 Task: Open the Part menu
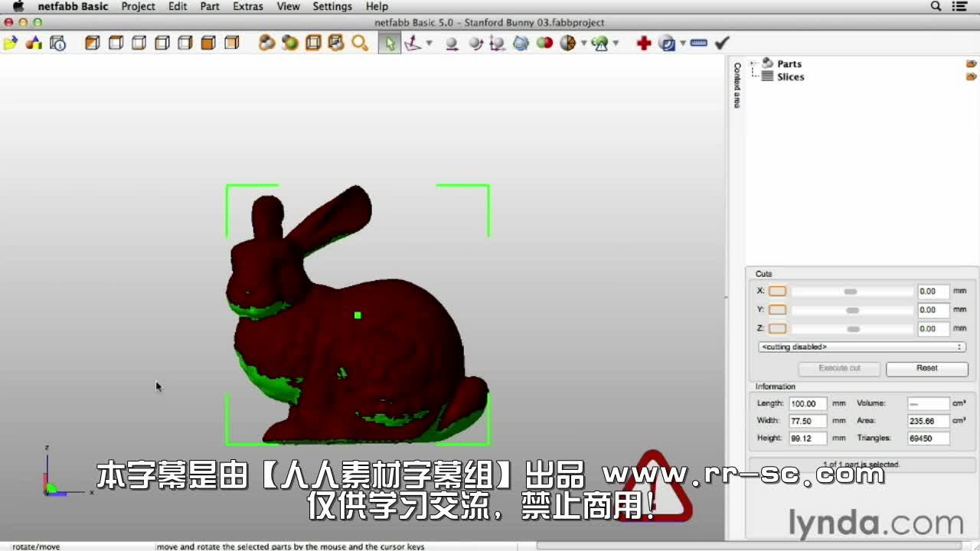(210, 6)
